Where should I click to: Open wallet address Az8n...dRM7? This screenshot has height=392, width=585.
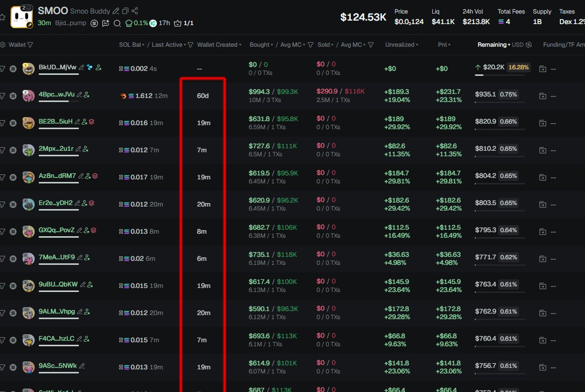point(57,176)
